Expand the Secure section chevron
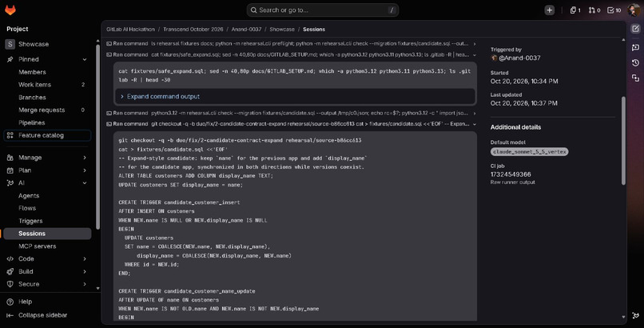Screen dimensions: 644x328 click(x=85, y=284)
